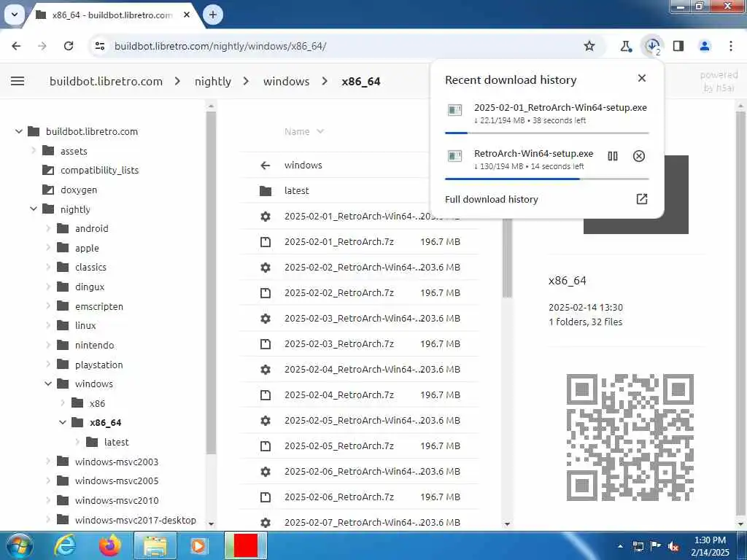Click the QR code image

coord(630,437)
